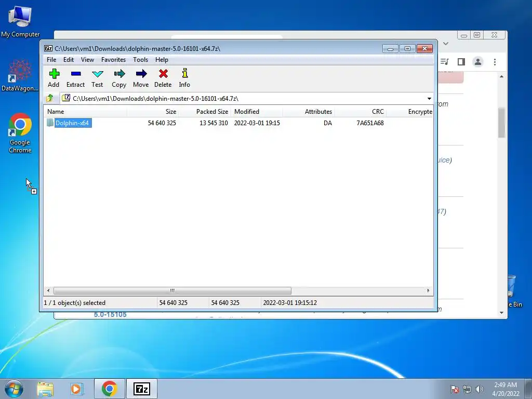Viewport: 532px width, 399px height.
Task: Toggle Chrome side panel icon
Action: 461,62
